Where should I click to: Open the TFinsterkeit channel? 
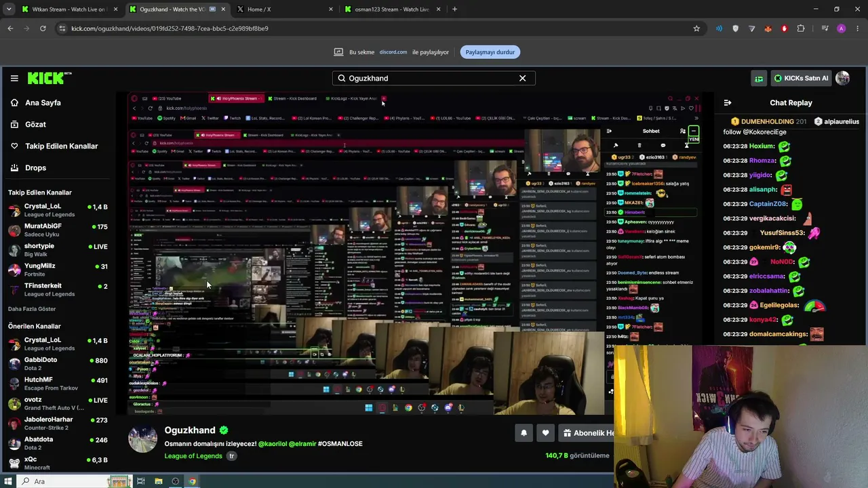pyautogui.click(x=58, y=289)
